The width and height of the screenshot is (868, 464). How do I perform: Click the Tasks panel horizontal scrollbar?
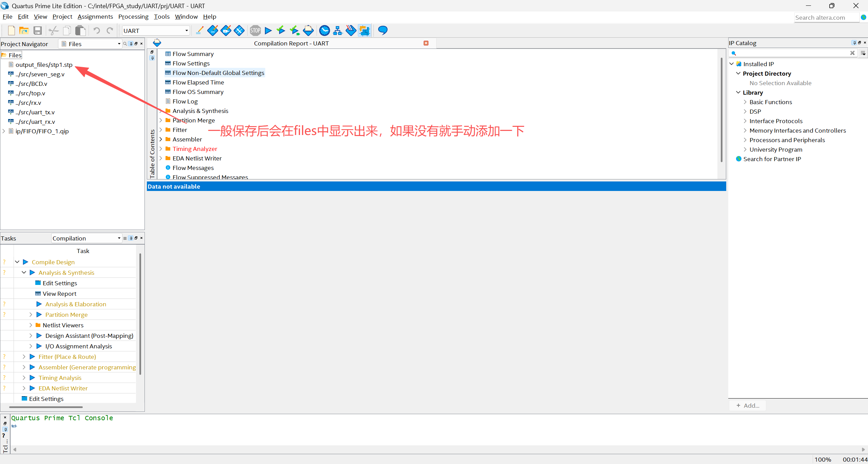coord(46,407)
